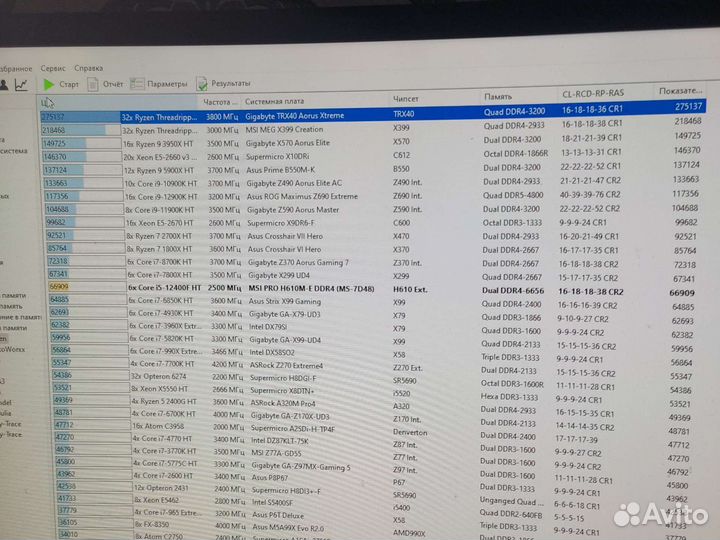The width and height of the screenshot is (720, 540).
Task: Click the Dual DDR4-6656 memory cell
Action: 513,291
